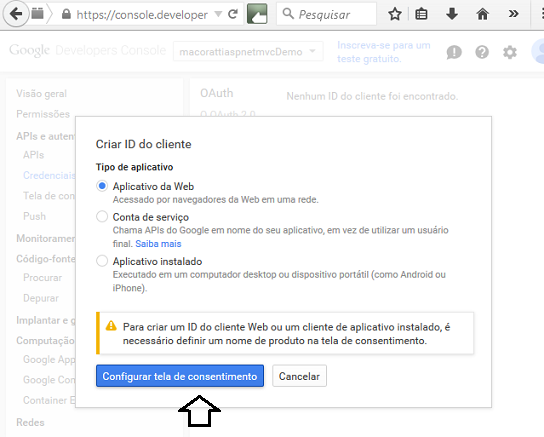Click the Inscreva-se para um teste gratuito link

coord(384,52)
